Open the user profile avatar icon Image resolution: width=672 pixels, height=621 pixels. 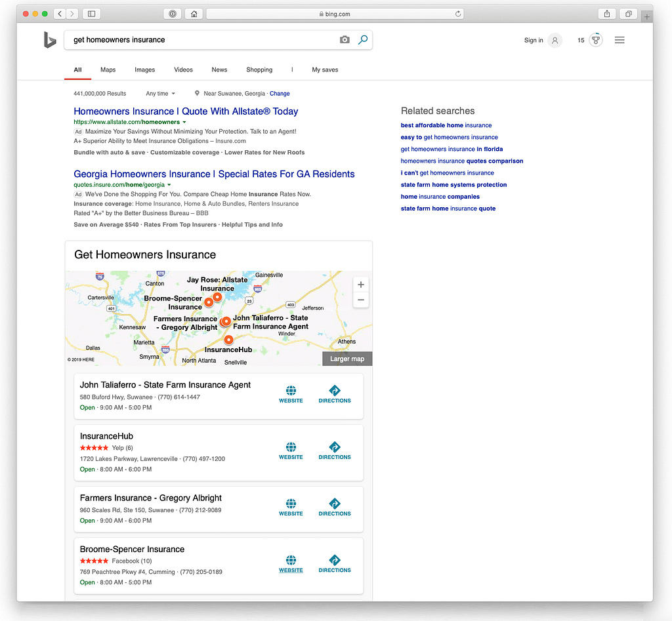point(555,40)
